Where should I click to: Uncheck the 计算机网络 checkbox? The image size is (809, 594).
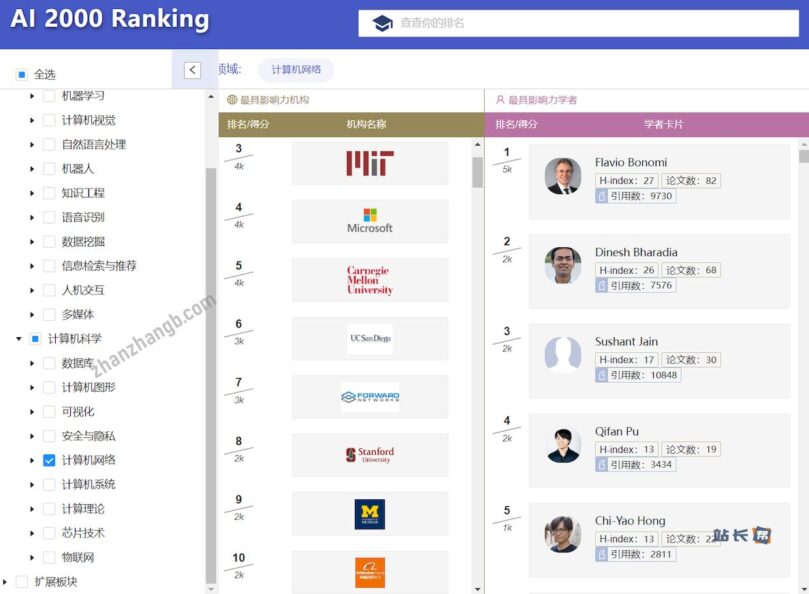pyautogui.click(x=49, y=460)
